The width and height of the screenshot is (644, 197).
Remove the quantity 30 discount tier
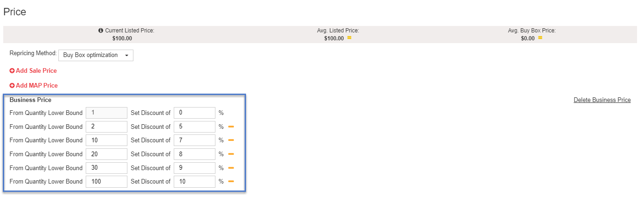coord(231,168)
